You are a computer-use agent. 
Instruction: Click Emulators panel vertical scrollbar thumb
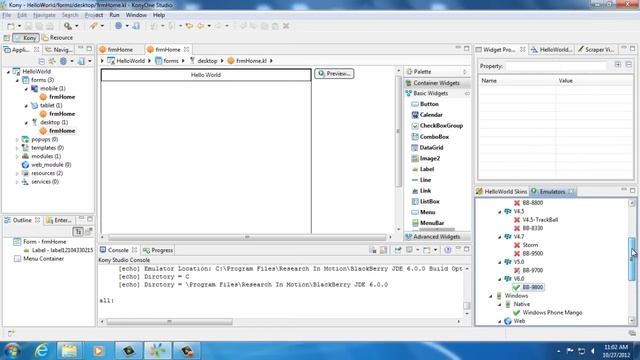click(632, 259)
